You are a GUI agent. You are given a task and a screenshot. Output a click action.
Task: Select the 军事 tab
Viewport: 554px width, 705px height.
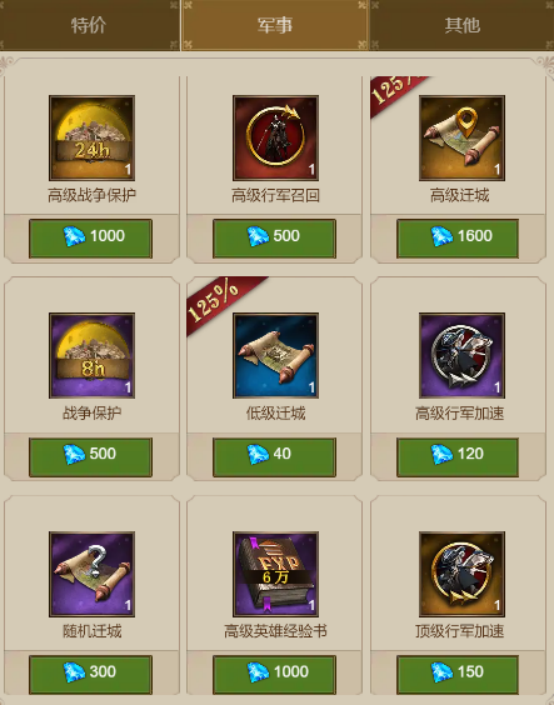tap(275, 25)
